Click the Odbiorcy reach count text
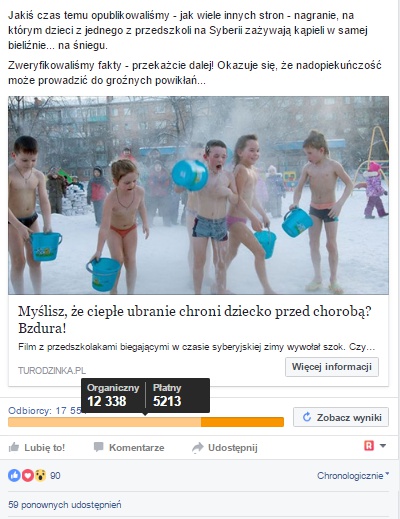Viewport: 400px width, 519px height. click(x=45, y=411)
